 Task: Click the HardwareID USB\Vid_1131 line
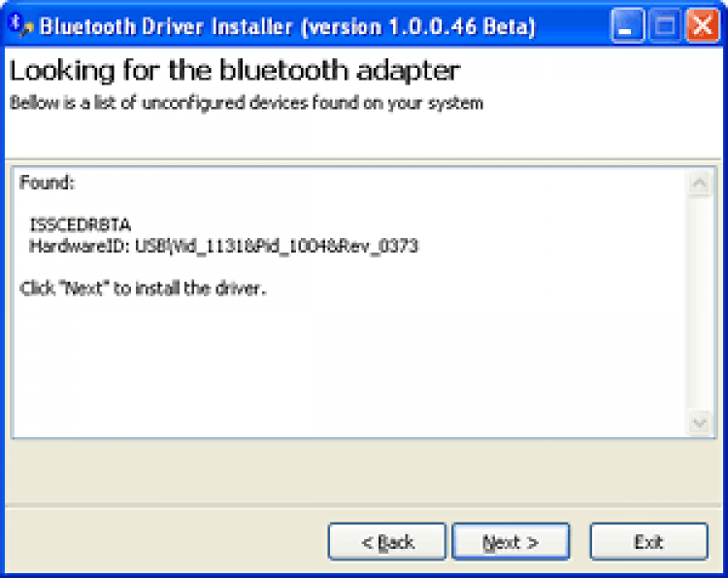[x=223, y=246]
